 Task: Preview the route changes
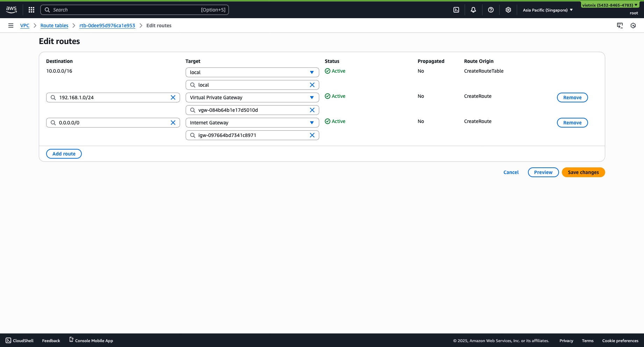tap(543, 172)
